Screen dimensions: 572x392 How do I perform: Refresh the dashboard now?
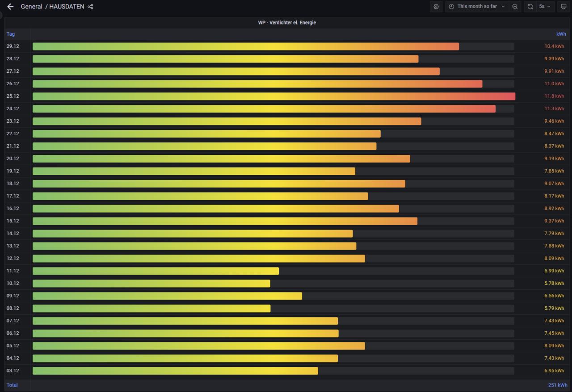530,7
